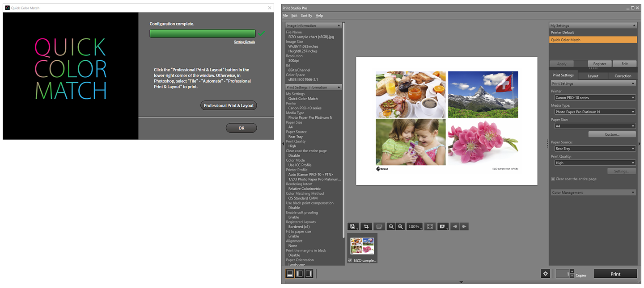
Task: Open the Help menu
Action: pyautogui.click(x=319, y=16)
